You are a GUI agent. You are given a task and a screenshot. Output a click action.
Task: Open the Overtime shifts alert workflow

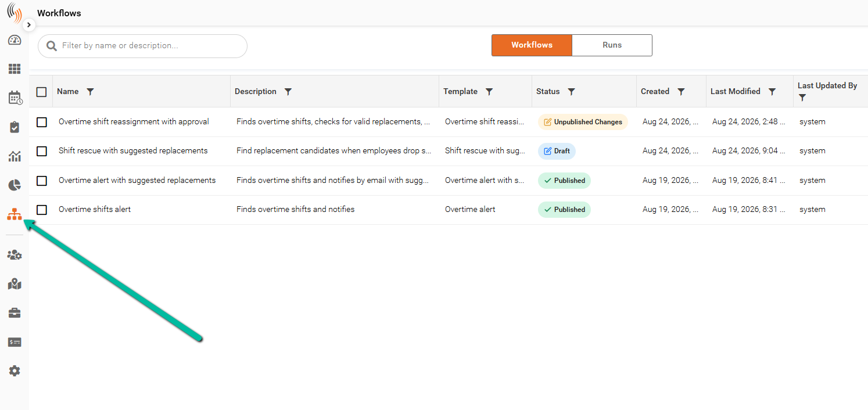(x=95, y=210)
